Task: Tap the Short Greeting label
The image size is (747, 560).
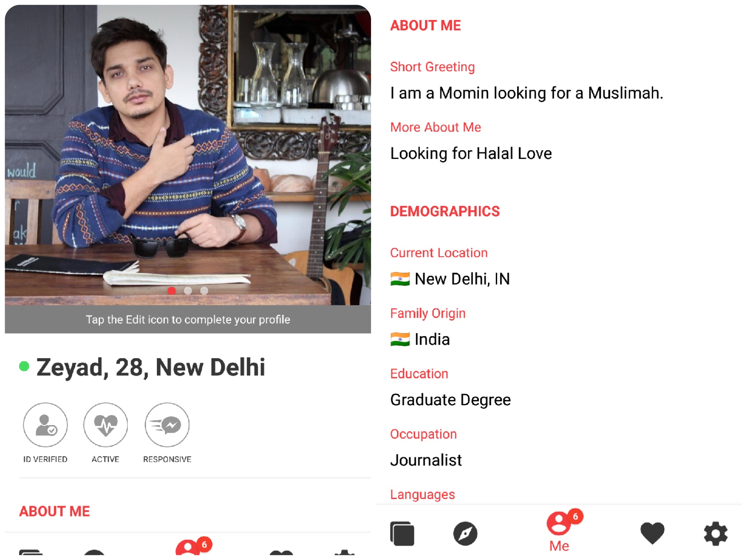Action: [x=432, y=67]
